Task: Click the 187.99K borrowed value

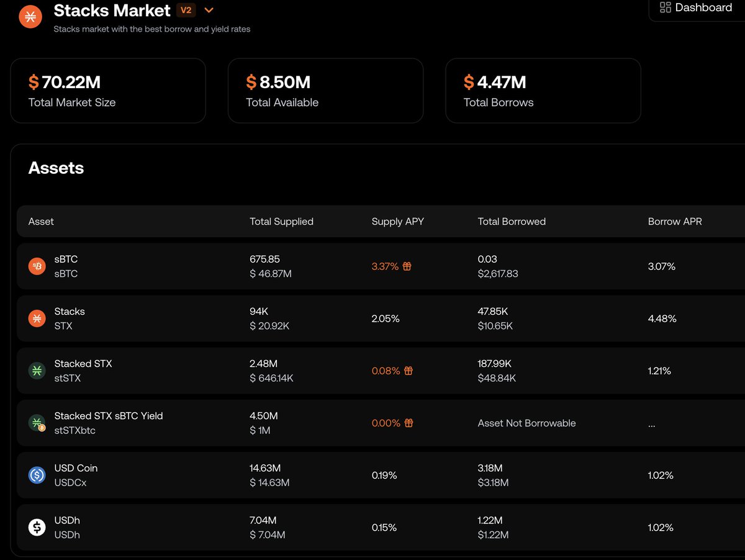Action: tap(495, 364)
